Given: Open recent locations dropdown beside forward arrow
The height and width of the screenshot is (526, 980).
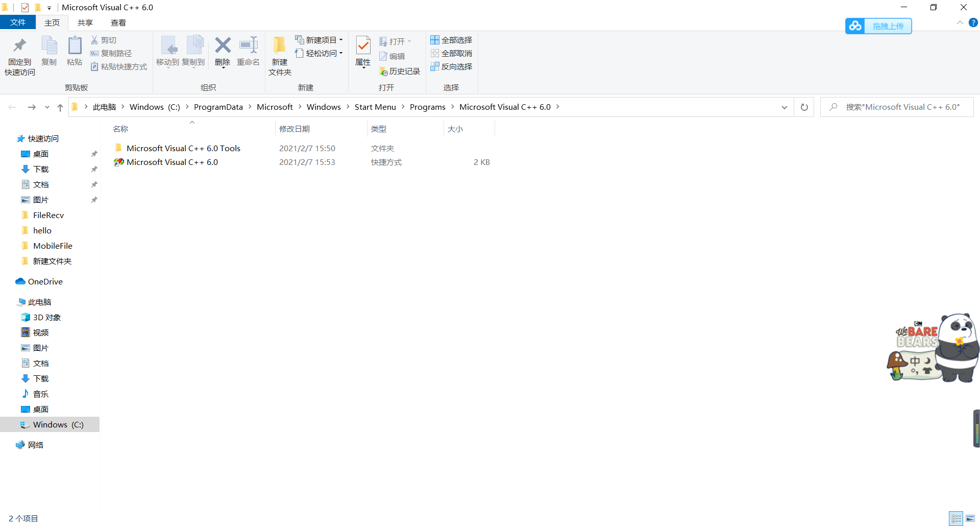Looking at the screenshot, I should click(47, 107).
